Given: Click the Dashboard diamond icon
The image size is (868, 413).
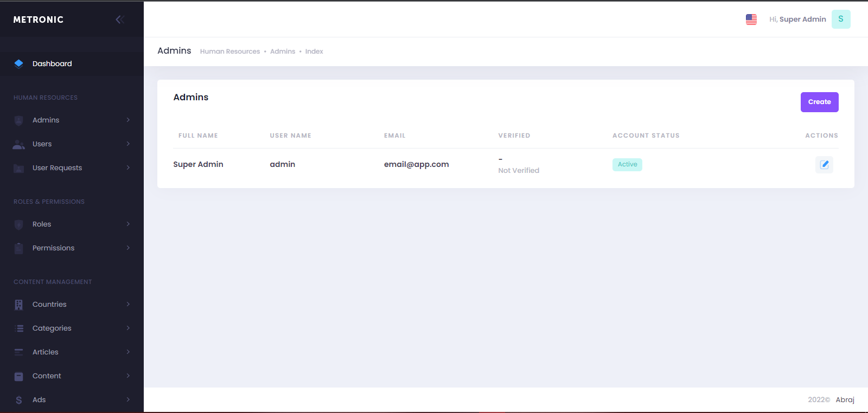Looking at the screenshot, I should click(x=19, y=63).
